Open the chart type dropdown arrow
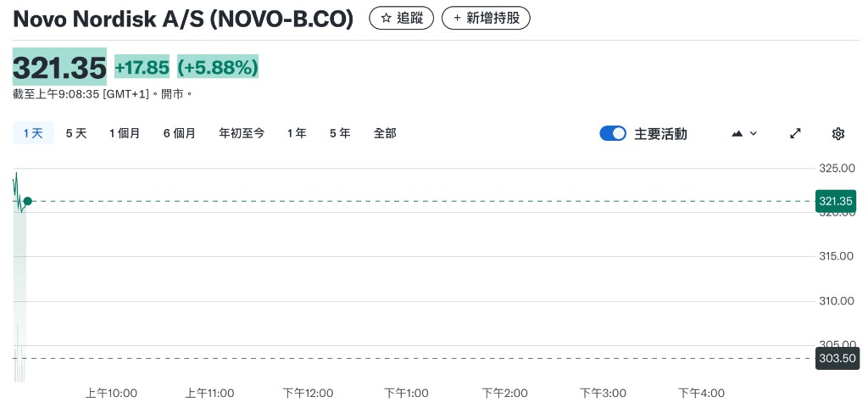The height and width of the screenshot is (408, 868). (x=754, y=133)
